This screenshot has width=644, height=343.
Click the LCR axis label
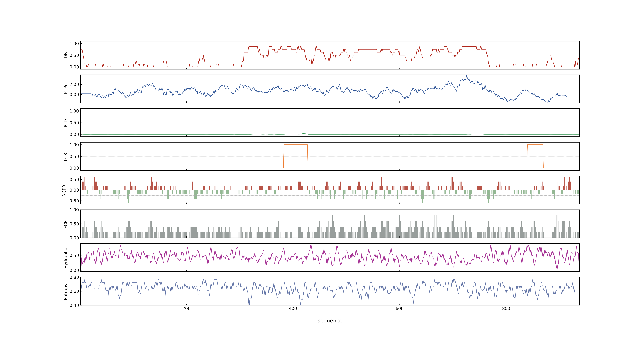(x=66, y=157)
